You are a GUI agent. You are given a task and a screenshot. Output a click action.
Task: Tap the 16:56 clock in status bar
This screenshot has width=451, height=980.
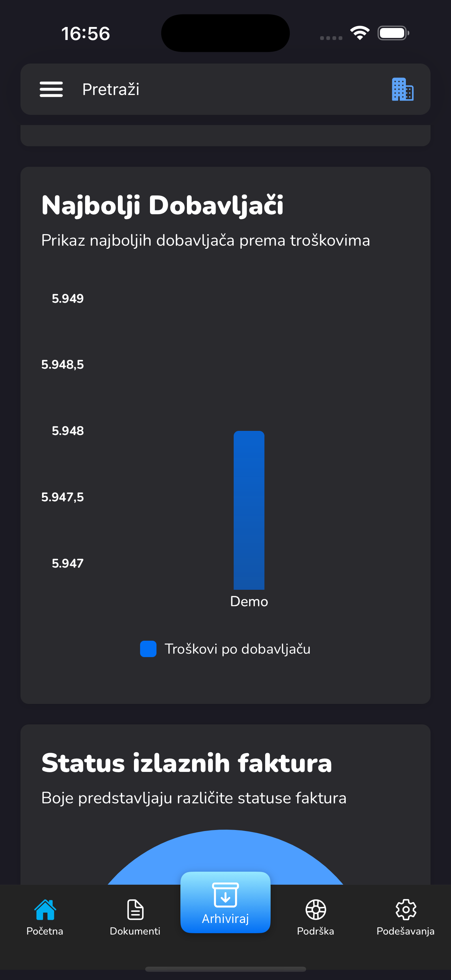(x=85, y=33)
